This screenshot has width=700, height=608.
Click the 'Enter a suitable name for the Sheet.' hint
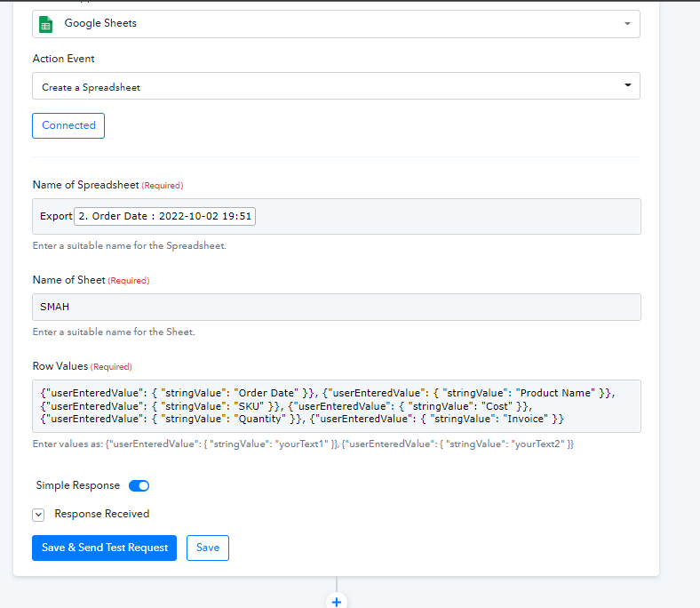coord(114,332)
